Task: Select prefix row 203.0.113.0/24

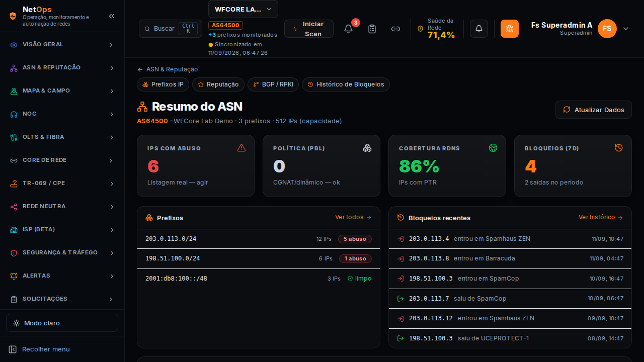Action: 259,239
